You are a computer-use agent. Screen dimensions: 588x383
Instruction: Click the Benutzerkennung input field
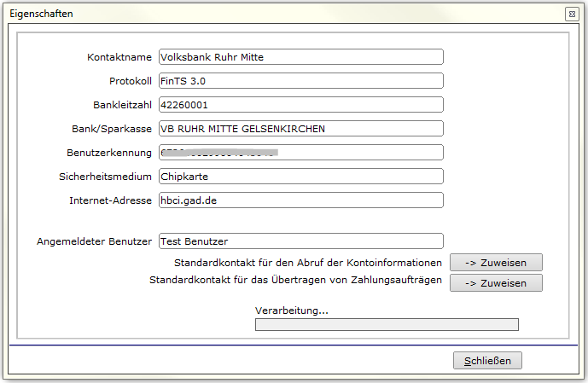(x=301, y=153)
